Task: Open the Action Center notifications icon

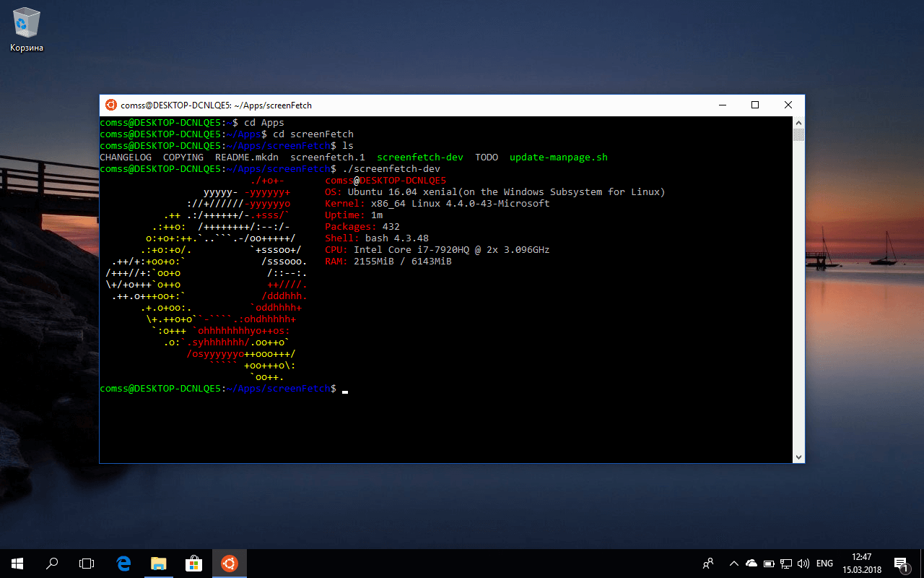Action: [901, 563]
